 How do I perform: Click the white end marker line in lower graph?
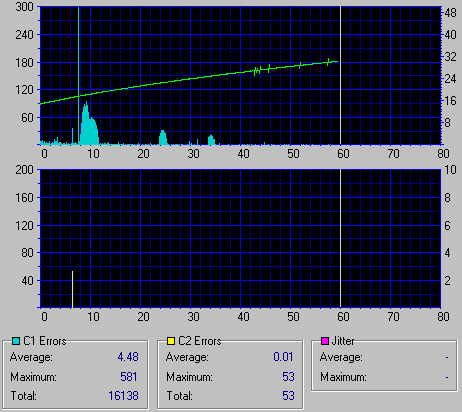340,238
